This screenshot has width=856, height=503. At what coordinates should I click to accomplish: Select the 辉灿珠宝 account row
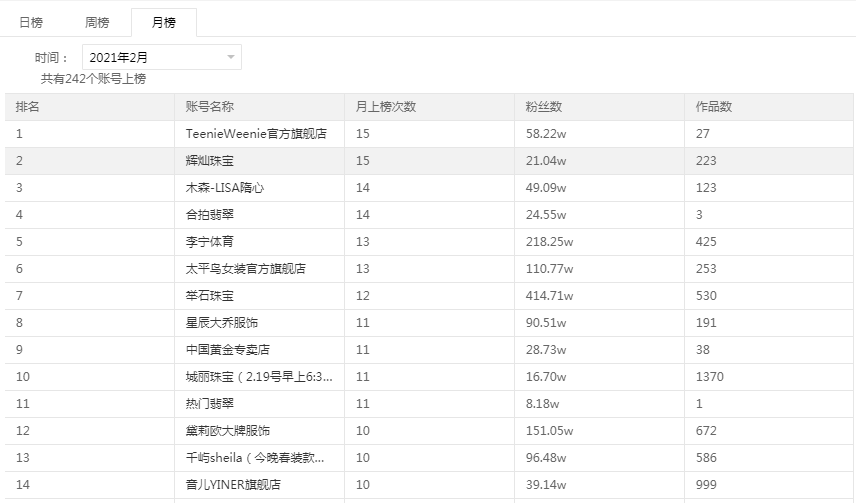[x=210, y=161]
